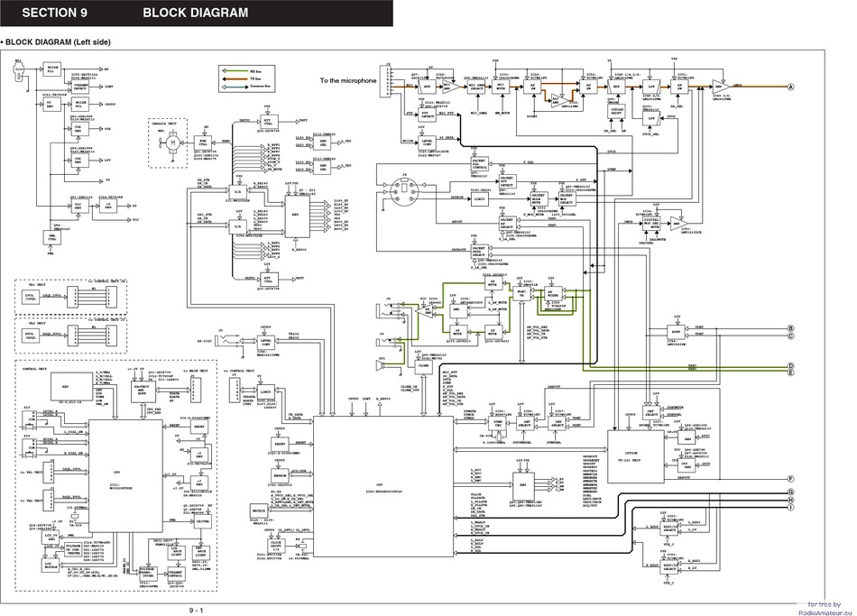This screenshot has height=616, width=857.
Task: Click the CURRENT DETECT block
Action: 81,87
